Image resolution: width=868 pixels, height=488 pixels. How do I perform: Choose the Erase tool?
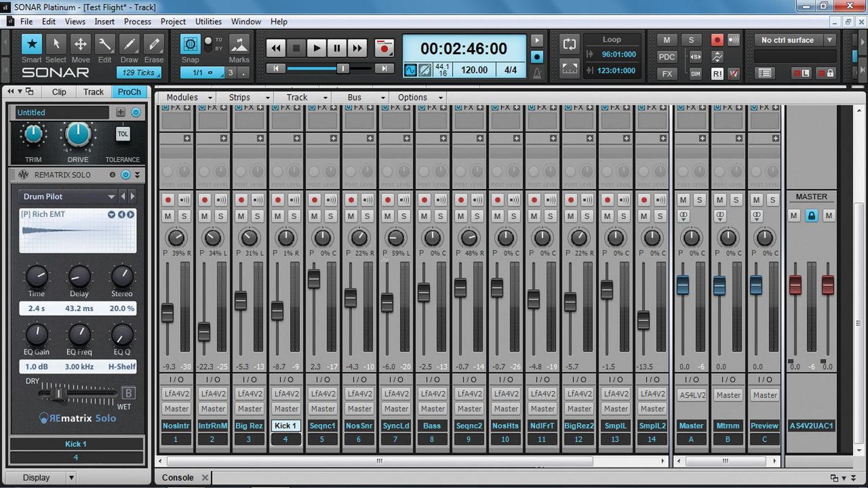pyautogui.click(x=154, y=45)
